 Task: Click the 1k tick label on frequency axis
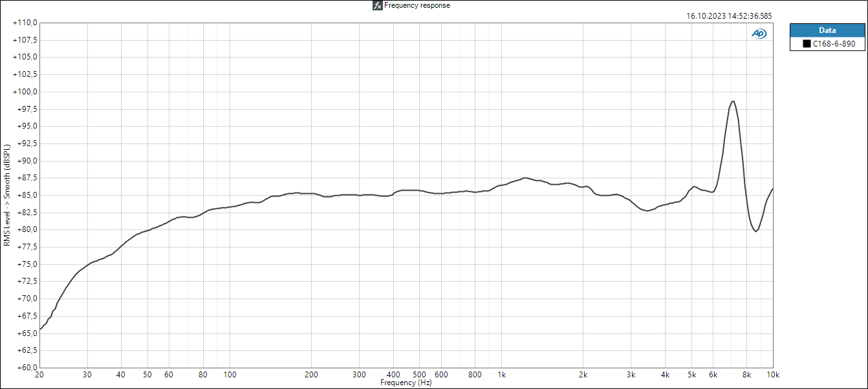click(501, 375)
